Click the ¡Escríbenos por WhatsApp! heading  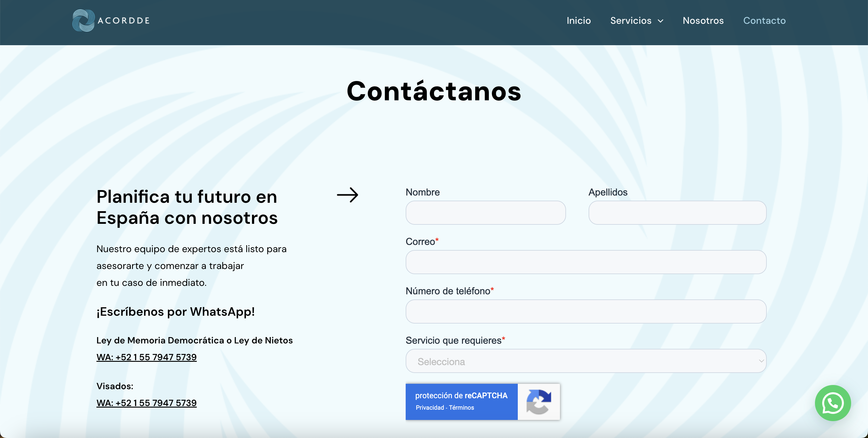(175, 311)
